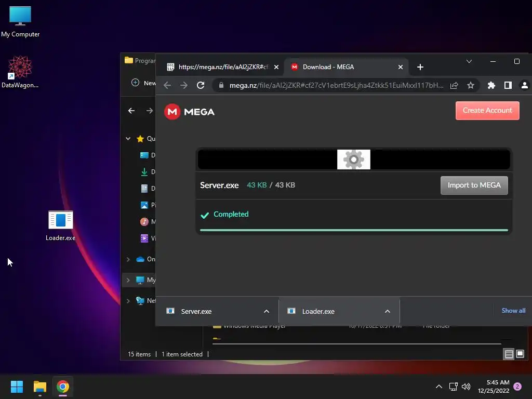Collapse Quick access in File Explorer
The image size is (532, 399).
(128, 138)
